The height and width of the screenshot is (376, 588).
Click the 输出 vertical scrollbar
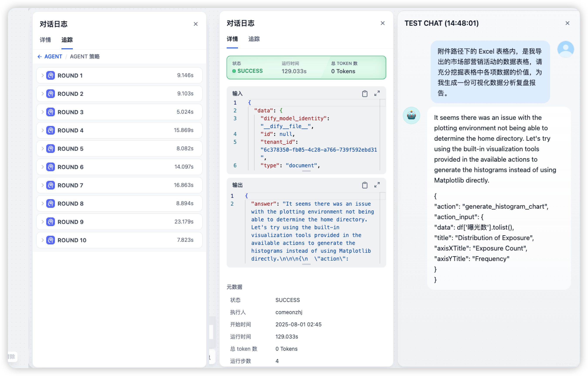(x=383, y=228)
